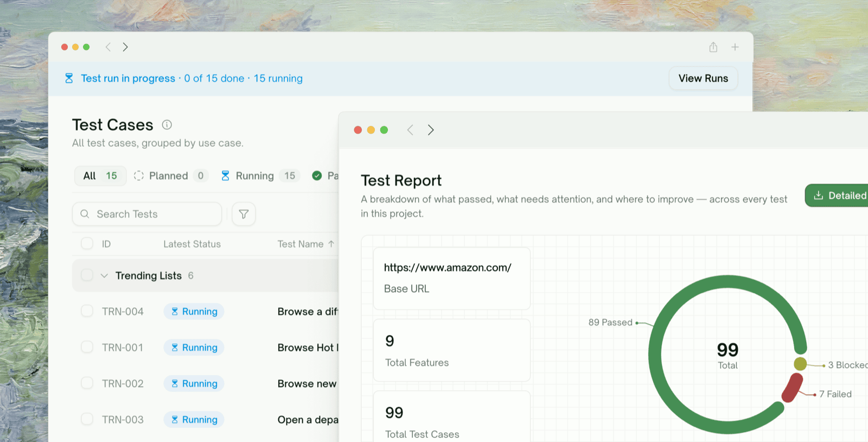The height and width of the screenshot is (442, 868).
Task: Click the hourglass icon in the progress banner
Action: click(69, 78)
